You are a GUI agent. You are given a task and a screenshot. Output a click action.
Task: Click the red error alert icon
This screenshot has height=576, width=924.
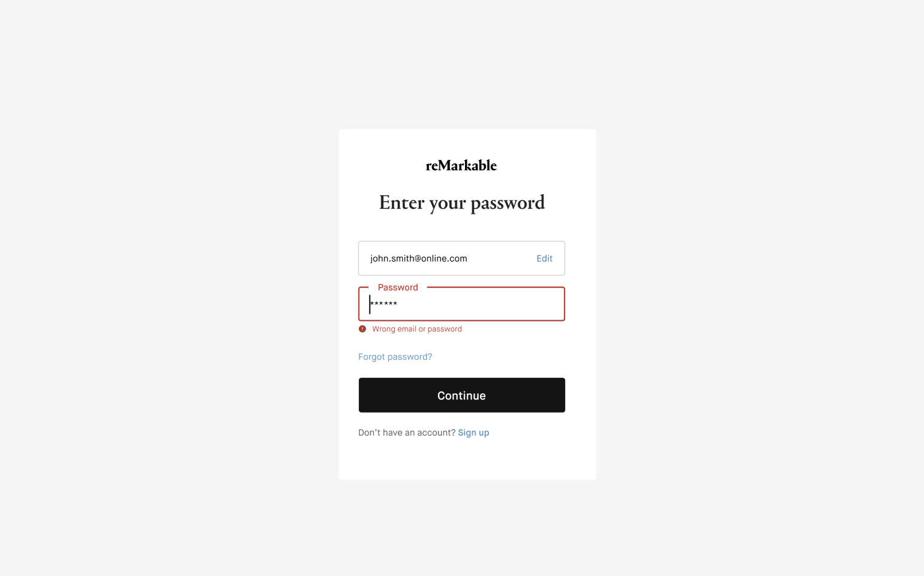pos(363,329)
